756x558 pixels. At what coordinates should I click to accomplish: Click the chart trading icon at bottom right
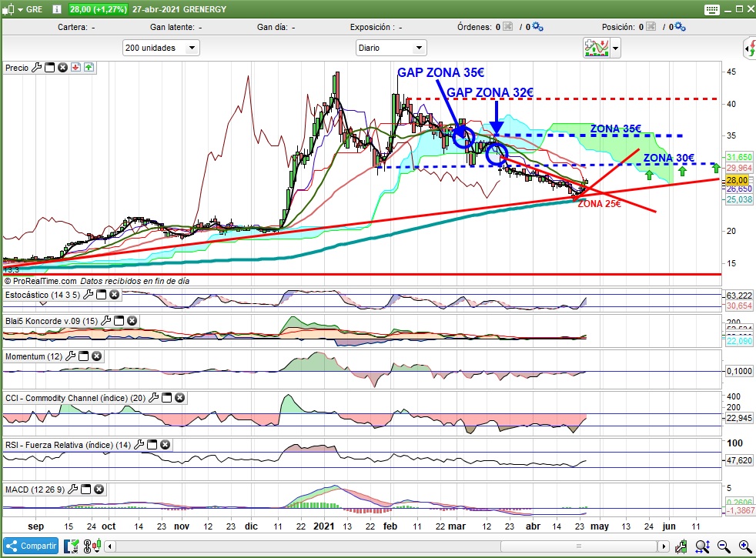681,546
